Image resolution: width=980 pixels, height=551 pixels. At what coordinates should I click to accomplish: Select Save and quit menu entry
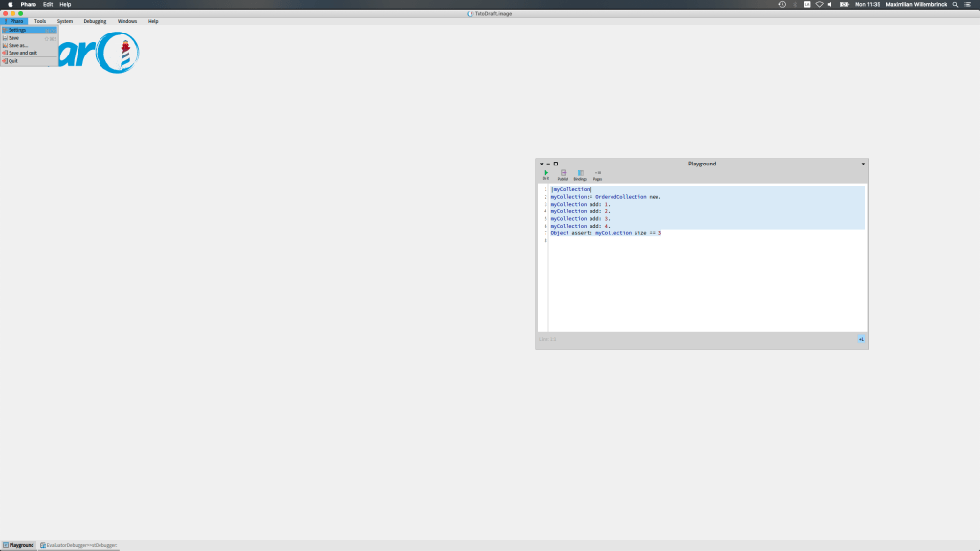23,53
